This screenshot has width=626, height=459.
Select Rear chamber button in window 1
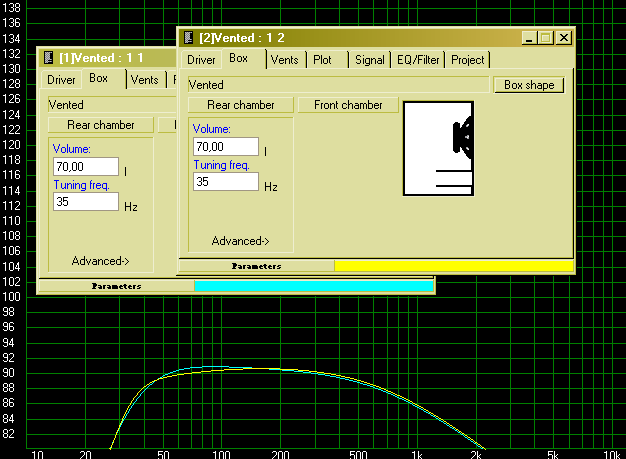(x=101, y=125)
